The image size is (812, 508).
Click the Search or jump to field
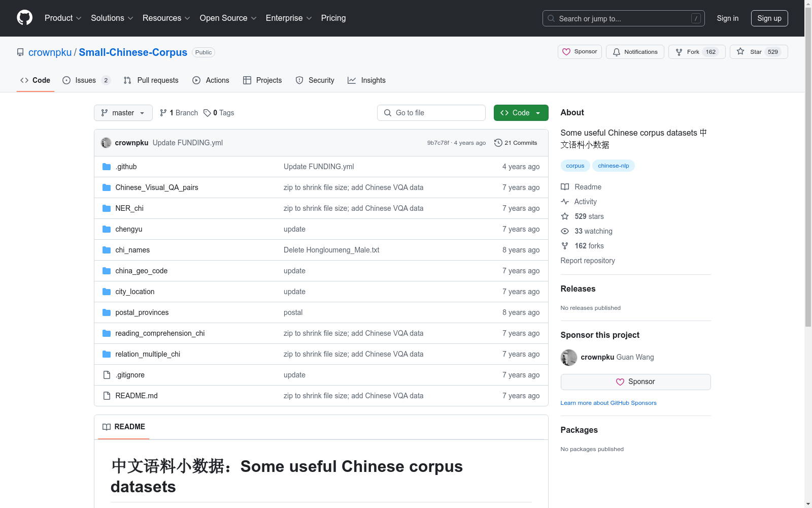coord(624,18)
